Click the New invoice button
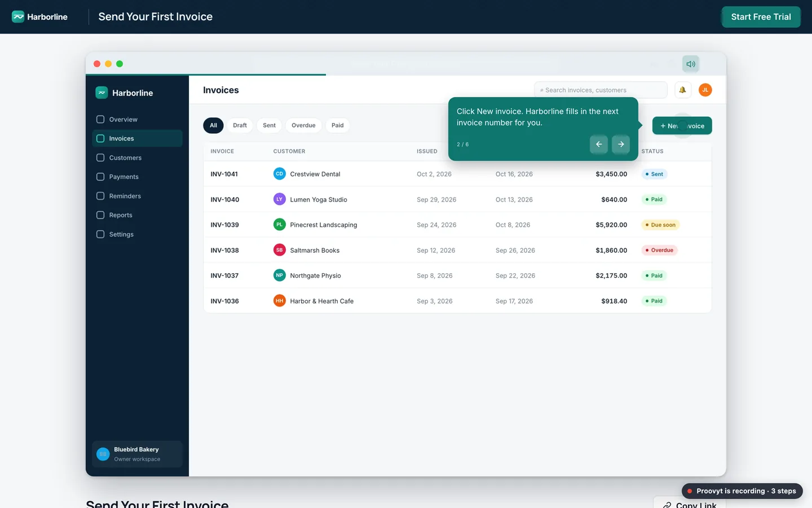The height and width of the screenshot is (508, 812). (682, 126)
